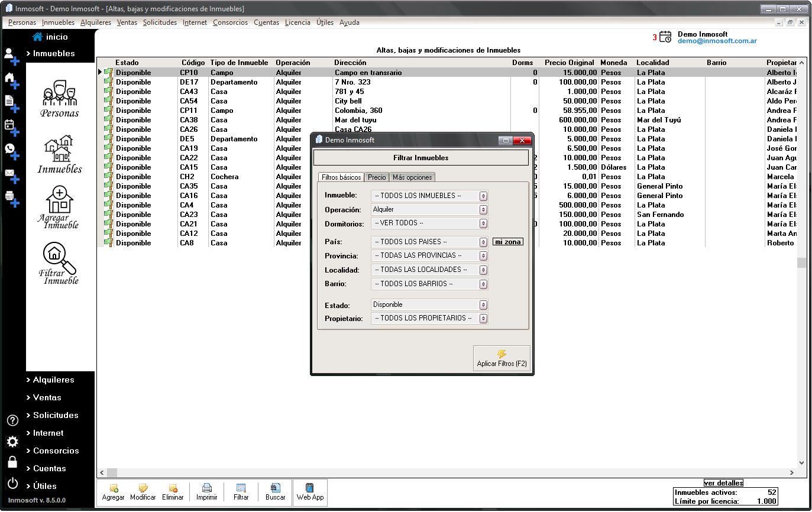Image resolution: width=812 pixels, height=512 pixels.
Task: Open the Barrio dropdown
Action: [x=429, y=284]
